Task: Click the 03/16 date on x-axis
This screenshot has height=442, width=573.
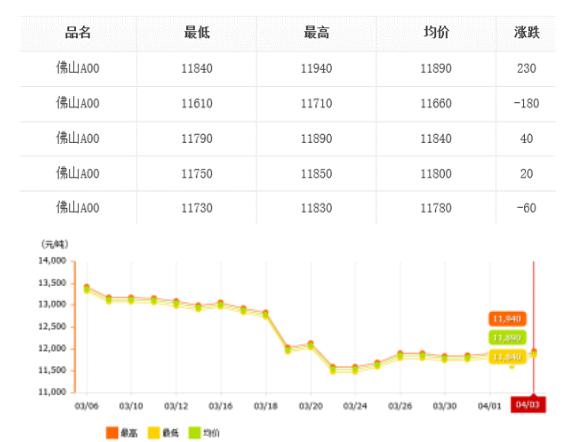Action: [221, 406]
